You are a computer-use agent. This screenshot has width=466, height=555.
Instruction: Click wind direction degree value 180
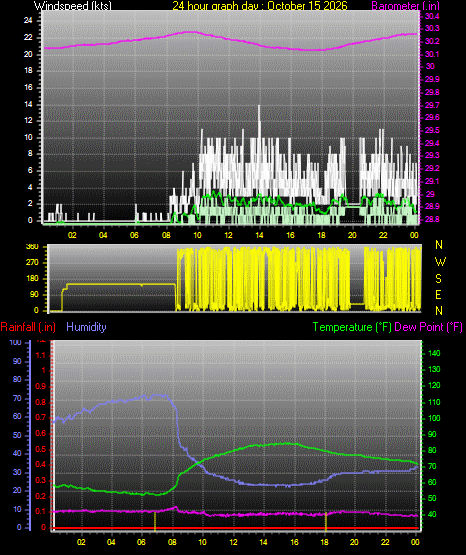(x=32, y=279)
